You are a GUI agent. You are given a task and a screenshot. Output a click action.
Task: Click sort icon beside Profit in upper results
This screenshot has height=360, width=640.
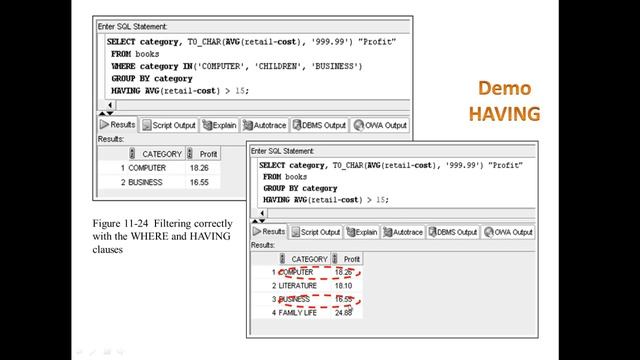point(189,154)
